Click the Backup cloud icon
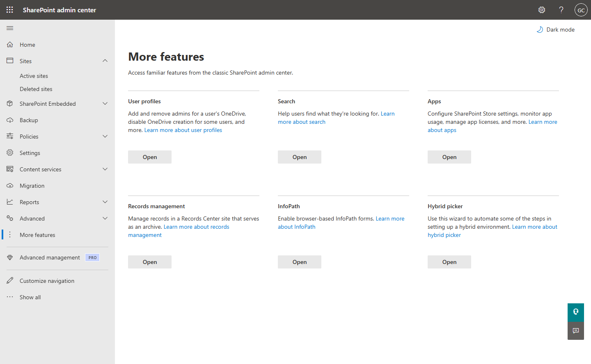591x364 pixels. tap(10, 120)
